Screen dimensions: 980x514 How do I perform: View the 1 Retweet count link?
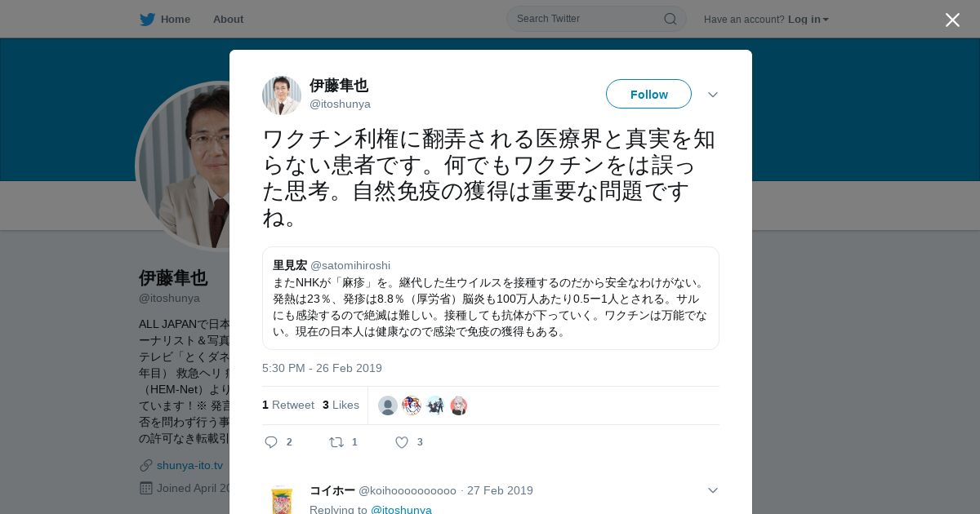[x=288, y=405]
